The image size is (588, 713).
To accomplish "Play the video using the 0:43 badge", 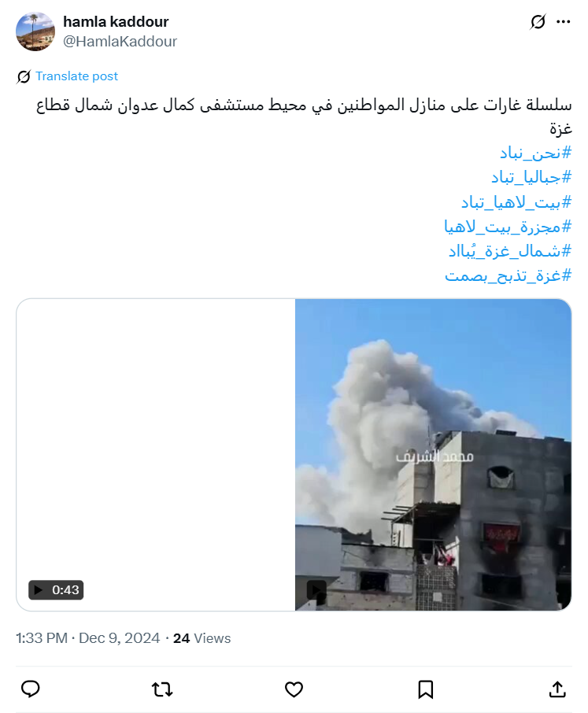I will point(56,589).
